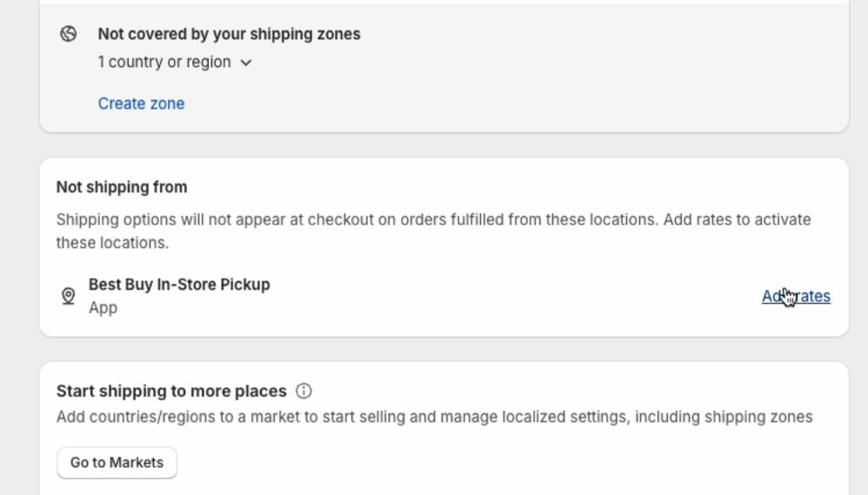Open the 1 country or region list
This screenshot has height=495, width=868.
(x=164, y=63)
